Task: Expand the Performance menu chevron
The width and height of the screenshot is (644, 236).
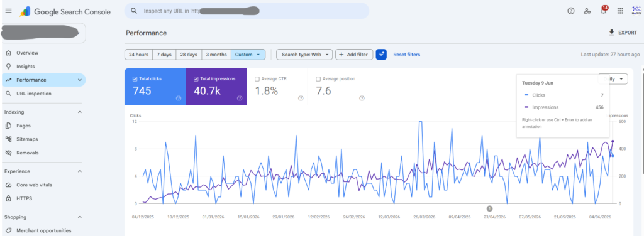Action: [x=80, y=80]
